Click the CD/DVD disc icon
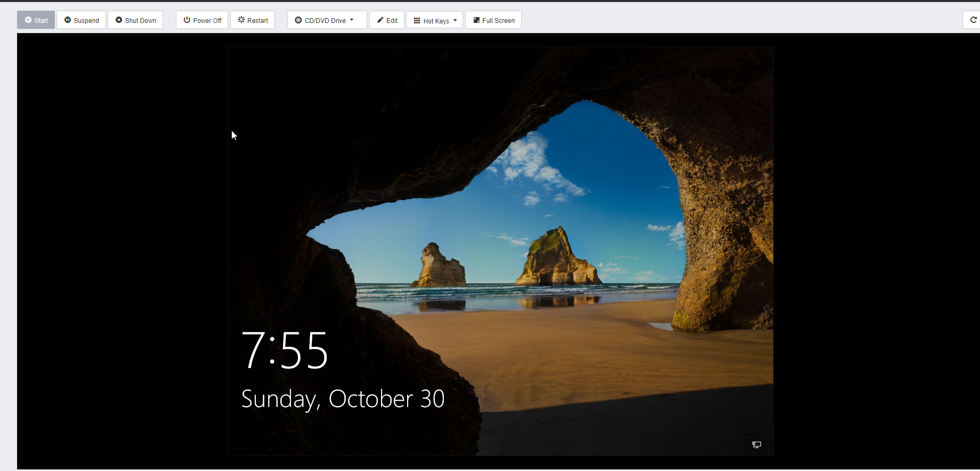This screenshot has height=471, width=980. [x=298, y=20]
